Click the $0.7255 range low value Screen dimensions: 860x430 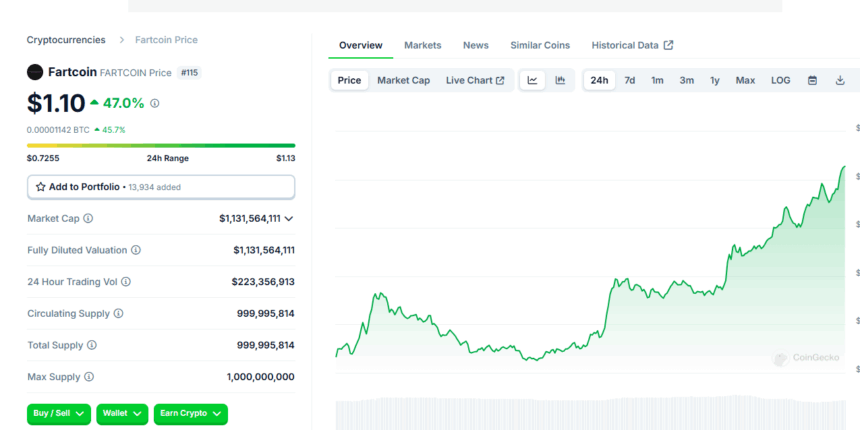click(43, 159)
